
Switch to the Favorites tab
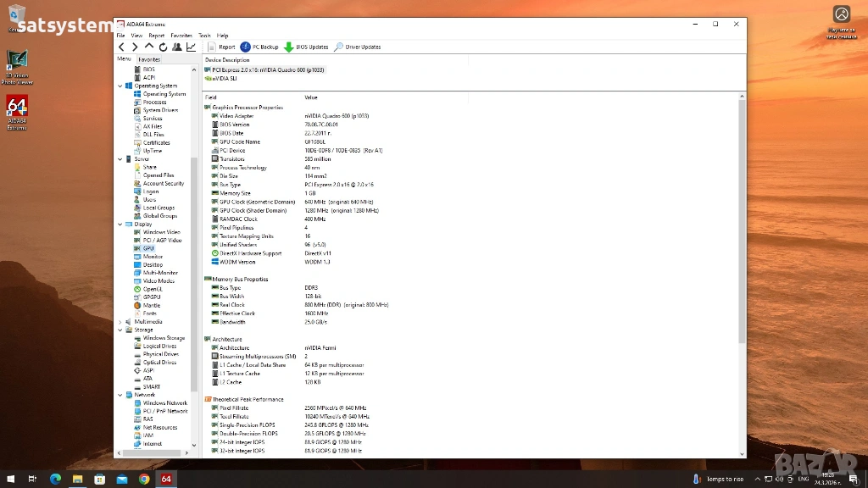pos(149,59)
